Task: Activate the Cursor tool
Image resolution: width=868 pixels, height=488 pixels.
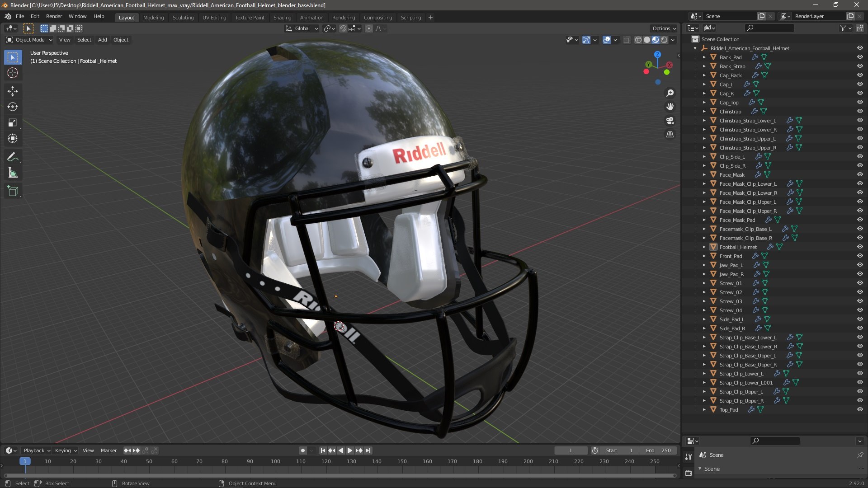Action: click(13, 73)
